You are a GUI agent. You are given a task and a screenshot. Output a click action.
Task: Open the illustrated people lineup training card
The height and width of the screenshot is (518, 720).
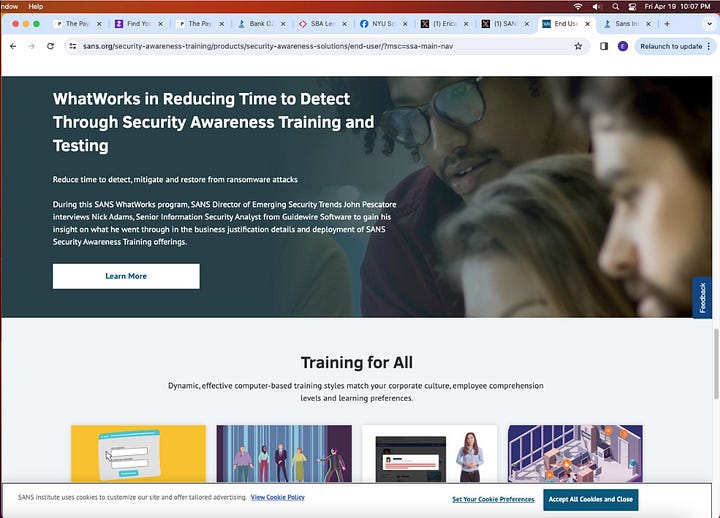(x=284, y=454)
